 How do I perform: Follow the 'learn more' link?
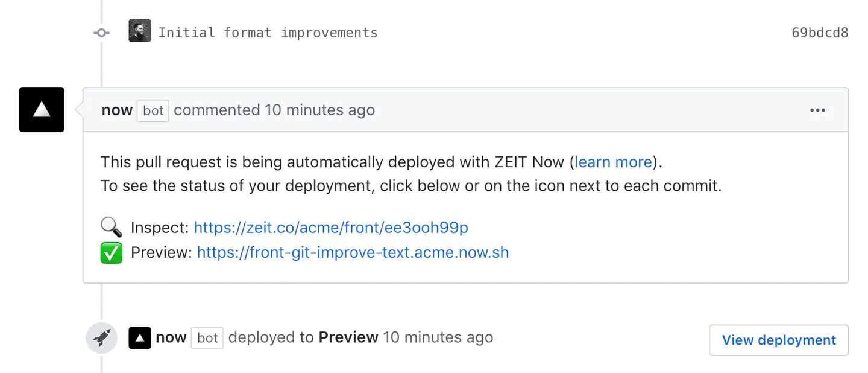click(613, 162)
